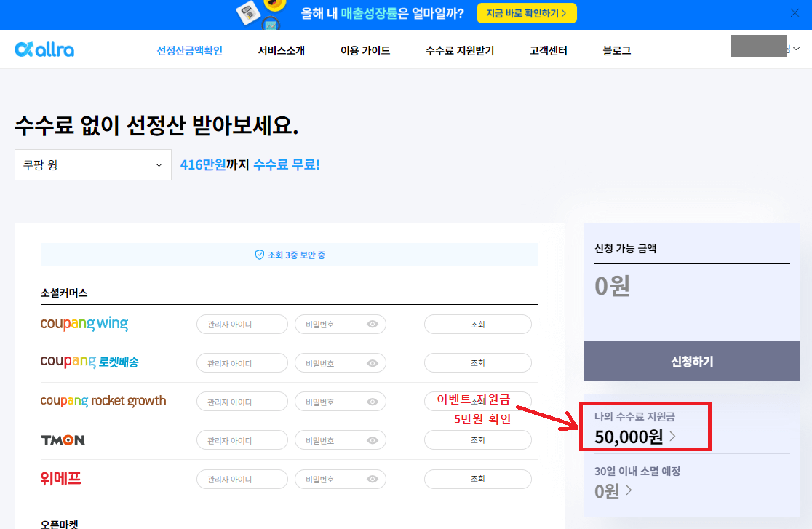Expand the user account dropdown chevron
This screenshot has height=529, width=812.
pyautogui.click(x=797, y=49)
